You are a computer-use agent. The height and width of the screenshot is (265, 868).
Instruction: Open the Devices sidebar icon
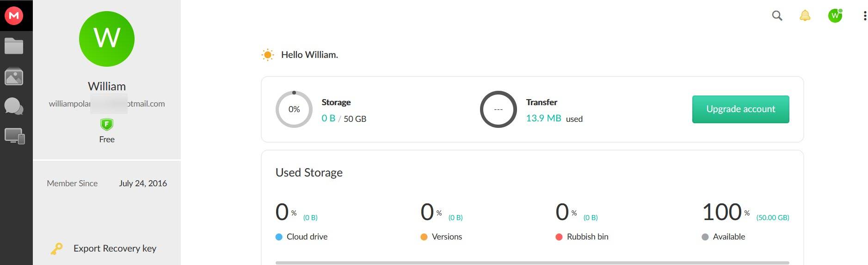point(14,136)
